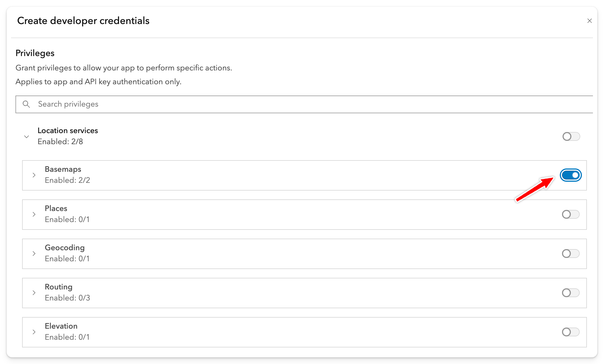This screenshot has height=364, width=604.
Task: Expand the Elevation privilege group
Action: [x=34, y=332]
